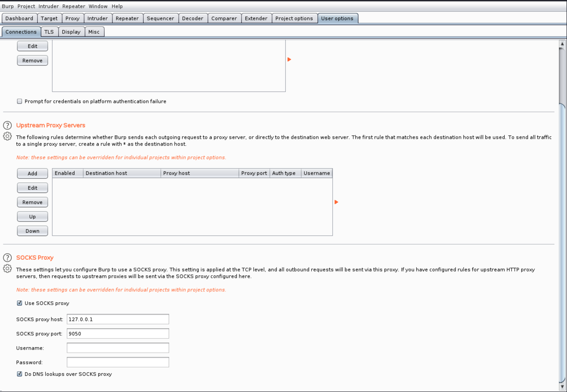Switch to the Intruder tab

click(x=98, y=18)
